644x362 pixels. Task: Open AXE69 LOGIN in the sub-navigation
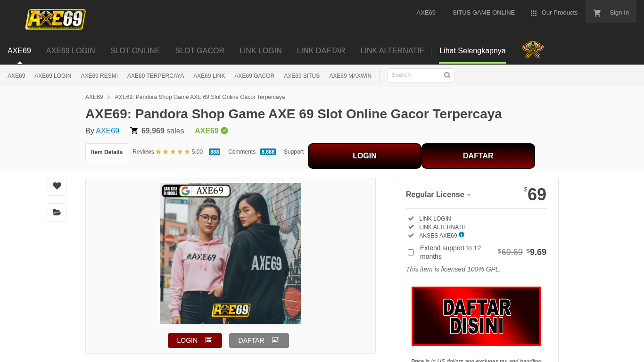53,76
